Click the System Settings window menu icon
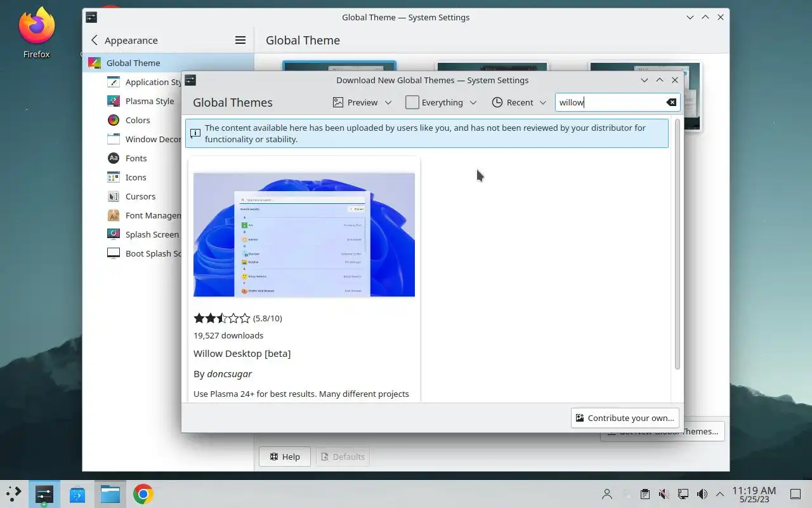Screen dimensions: 812x508 91,17
